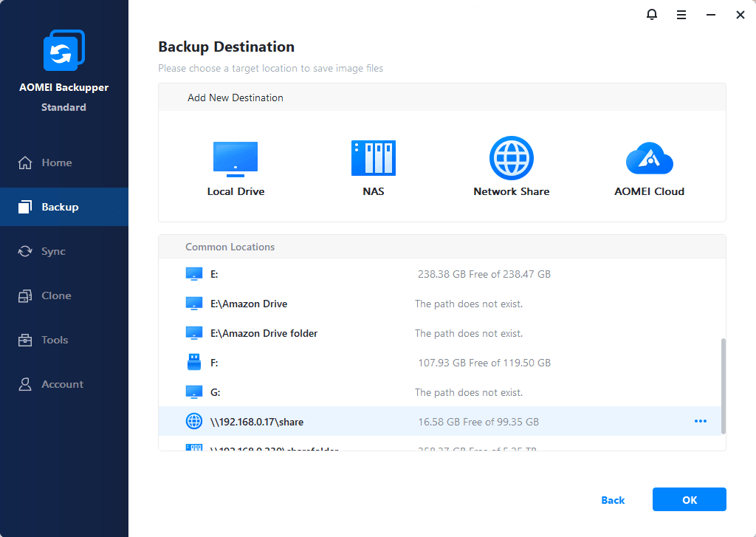Switch to the Clone section

point(56,295)
